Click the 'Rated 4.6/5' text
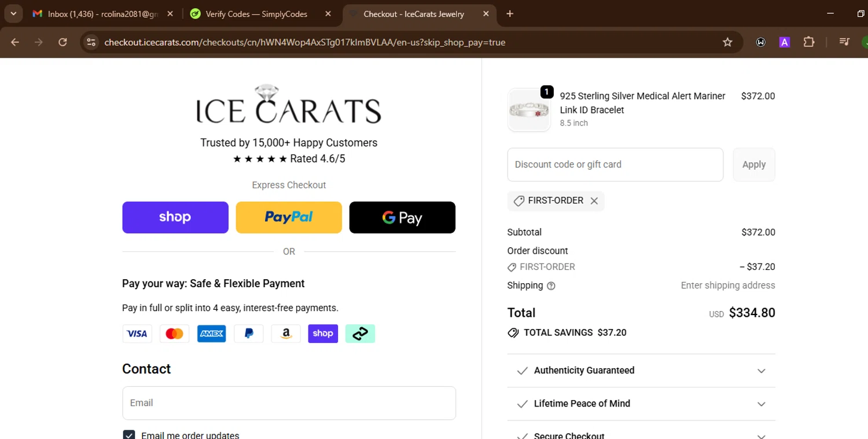Screen dimensions: 868x439 click(318, 159)
